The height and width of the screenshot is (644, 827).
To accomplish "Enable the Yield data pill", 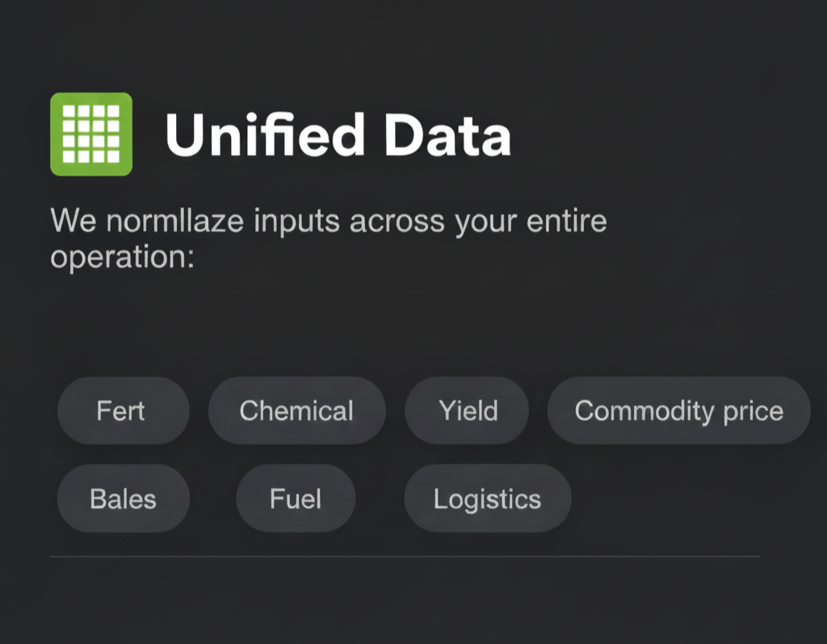I will pyautogui.click(x=467, y=411).
